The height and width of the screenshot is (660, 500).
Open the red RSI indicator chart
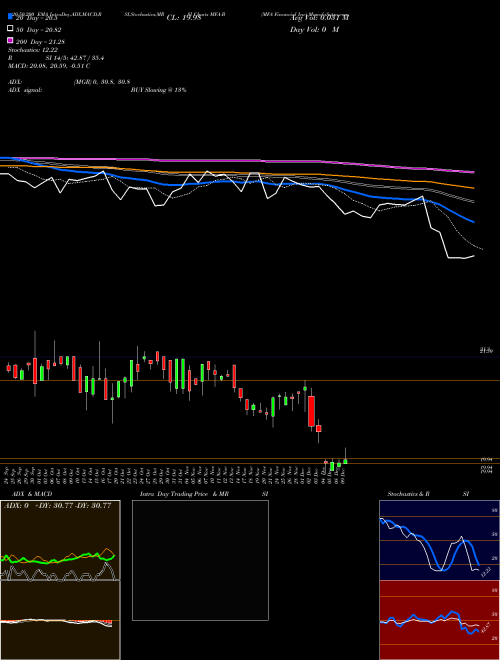[439, 620]
